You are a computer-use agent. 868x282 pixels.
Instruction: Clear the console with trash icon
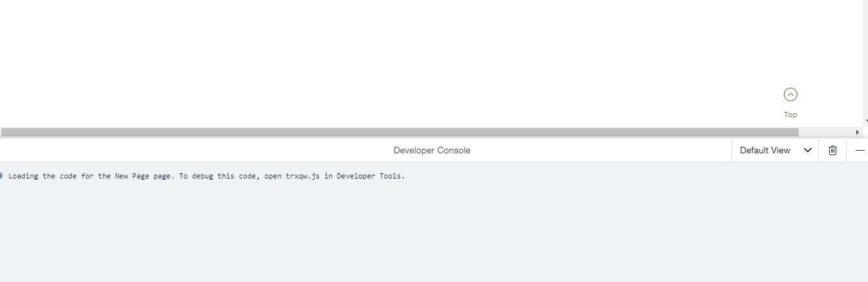(x=832, y=150)
